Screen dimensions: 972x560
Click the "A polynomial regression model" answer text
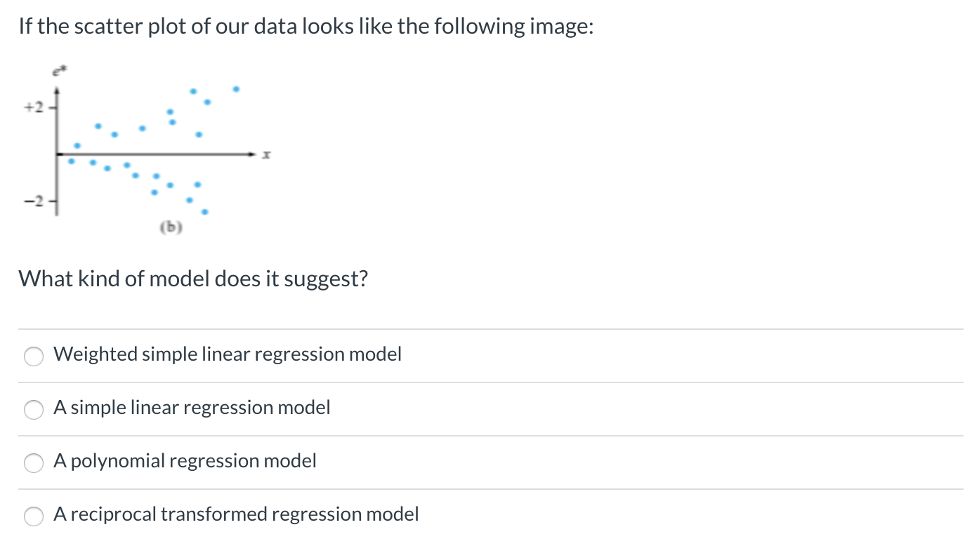185,461
